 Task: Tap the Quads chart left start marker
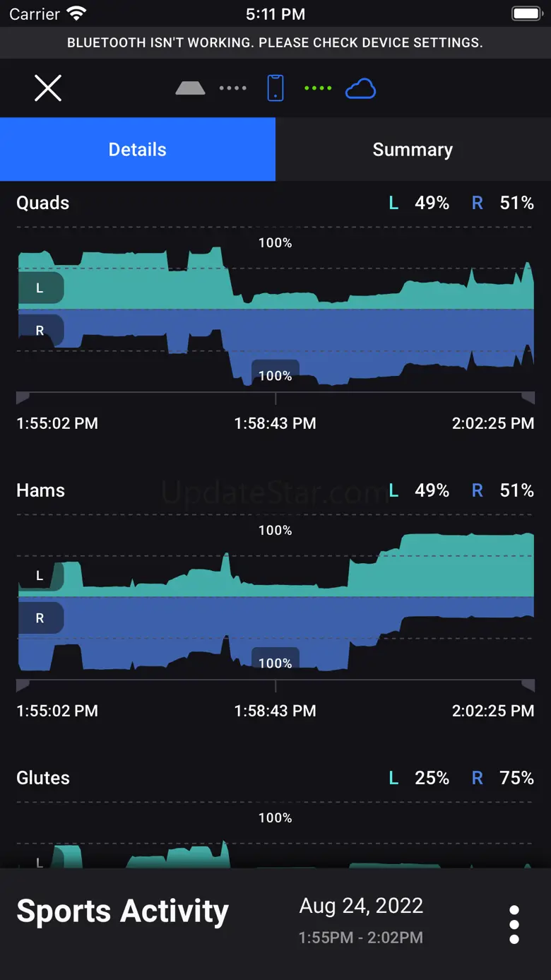(x=23, y=399)
